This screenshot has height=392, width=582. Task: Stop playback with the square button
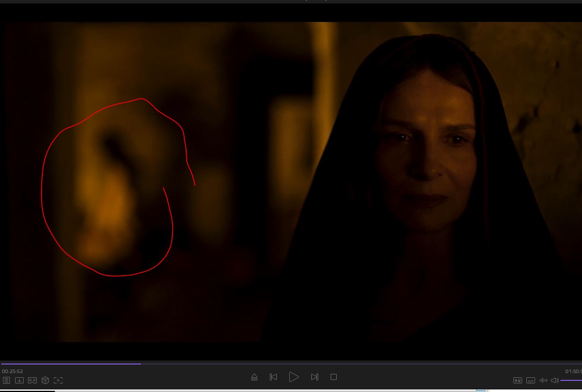coord(334,377)
